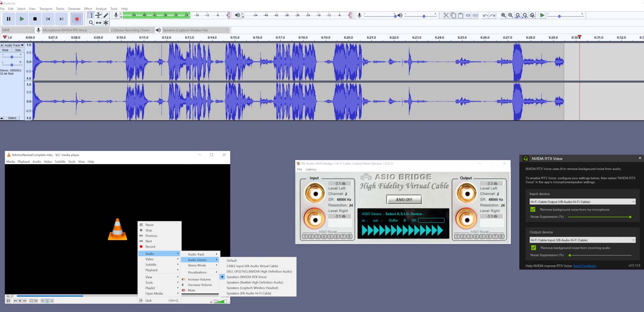Click the Zoom Toggle icon in Audacity
The image size is (644, 312).
532,15
